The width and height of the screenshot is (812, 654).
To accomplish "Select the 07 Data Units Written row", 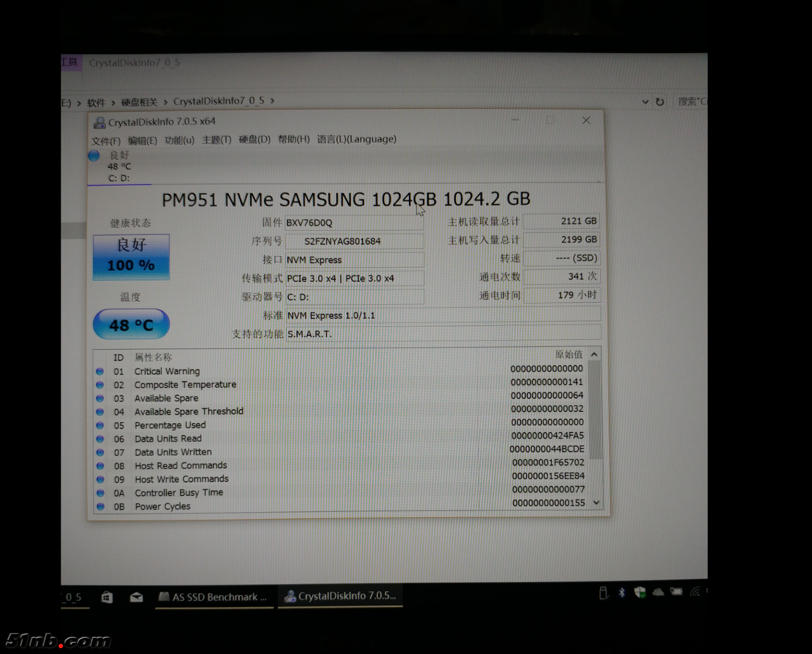I will [341, 451].
